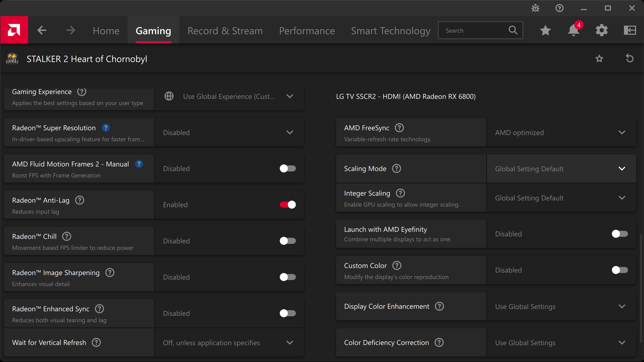
Task: Click the Radeon Chill label
Action: pos(34,236)
